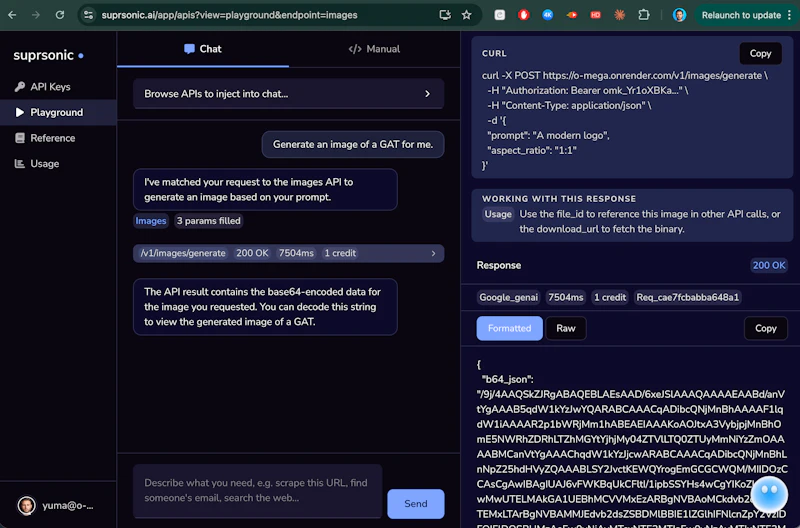Click the Send button
800x528 pixels.
click(416, 504)
